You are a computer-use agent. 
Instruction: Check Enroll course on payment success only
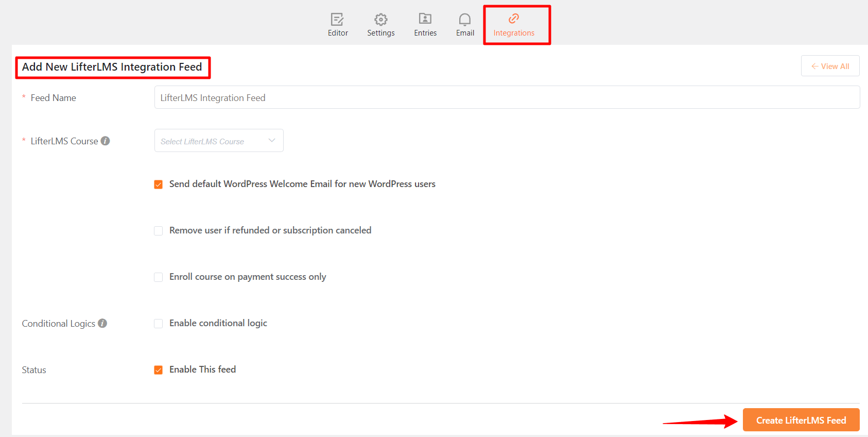point(159,277)
